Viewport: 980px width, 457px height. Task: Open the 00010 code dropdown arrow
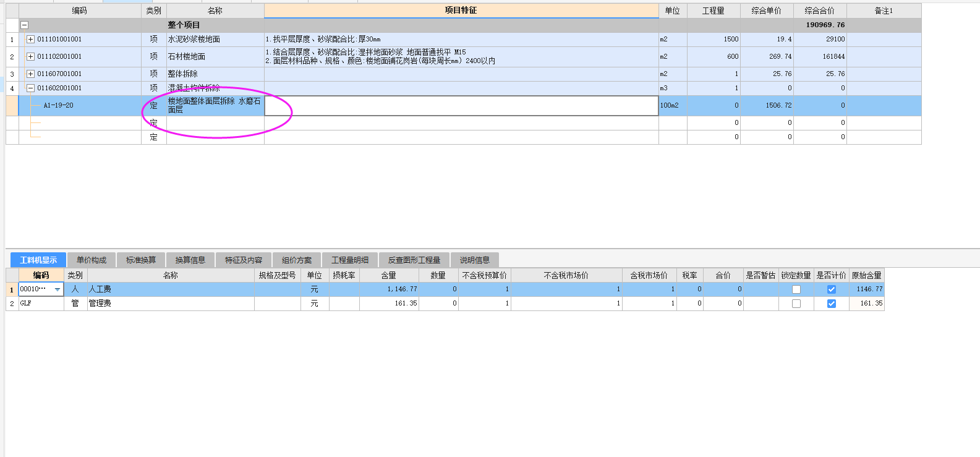(x=58, y=289)
